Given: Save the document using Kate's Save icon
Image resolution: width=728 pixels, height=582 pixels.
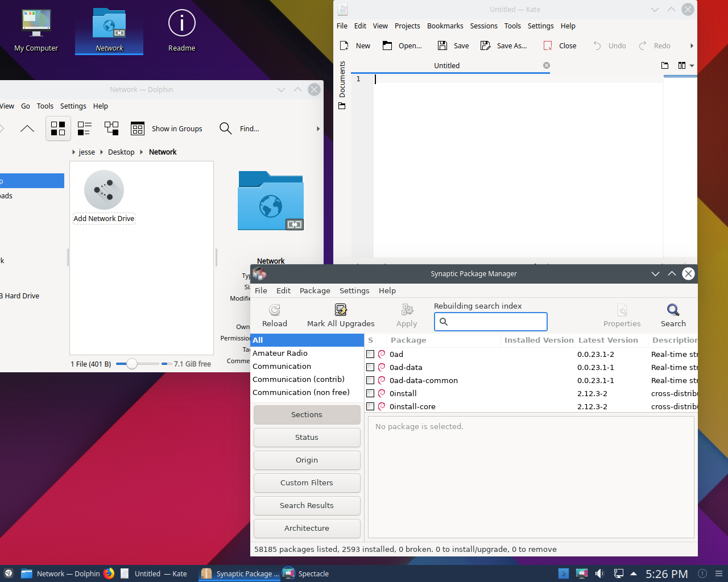Looking at the screenshot, I should click(x=442, y=45).
